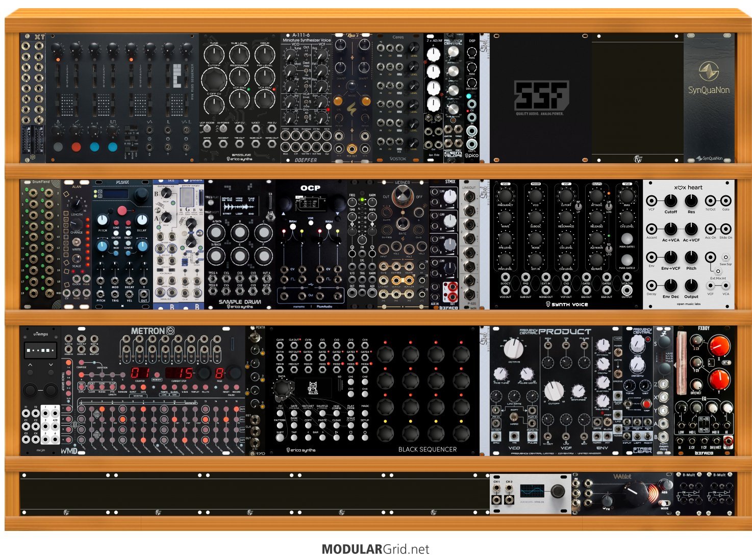The image size is (752, 560).
Task: Click the red X knob on FXBOY
Action: [x=719, y=346]
